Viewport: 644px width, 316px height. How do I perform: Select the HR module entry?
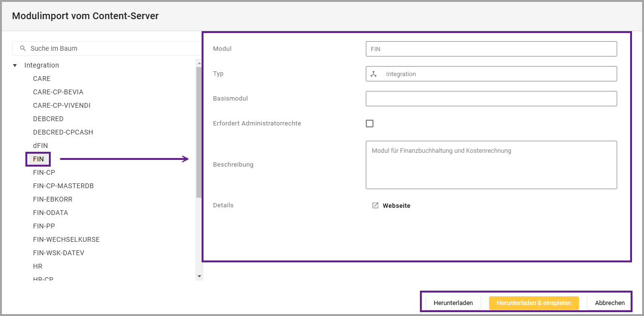click(x=37, y=266)
